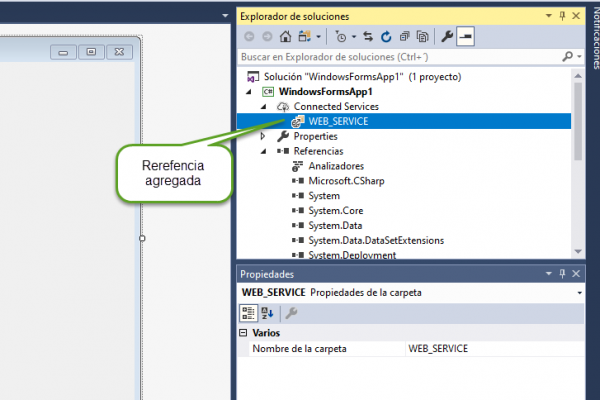Open Properties via wrench icon in Solution Explorer
Screen dimensions: 600x400
tap(447, 36)
